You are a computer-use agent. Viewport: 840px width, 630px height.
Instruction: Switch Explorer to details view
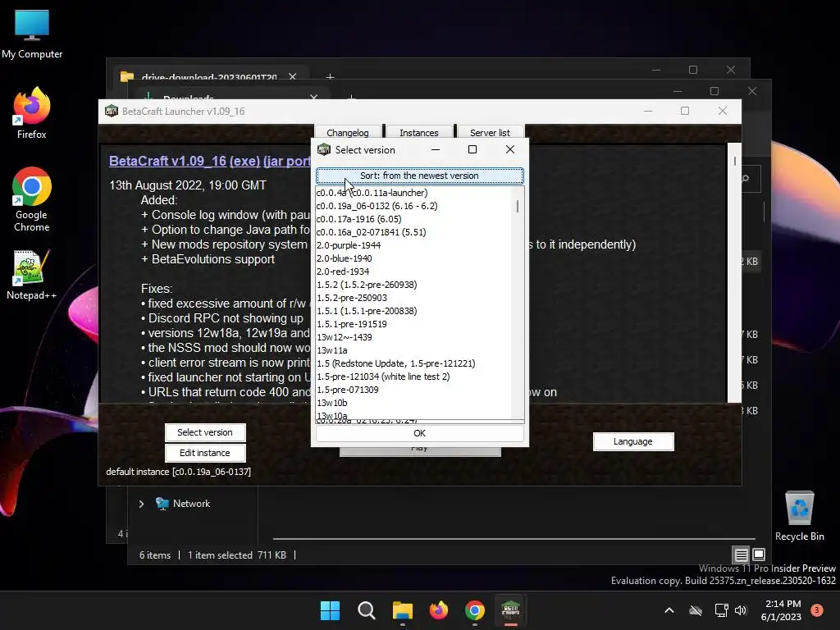(x=741, y=555)
